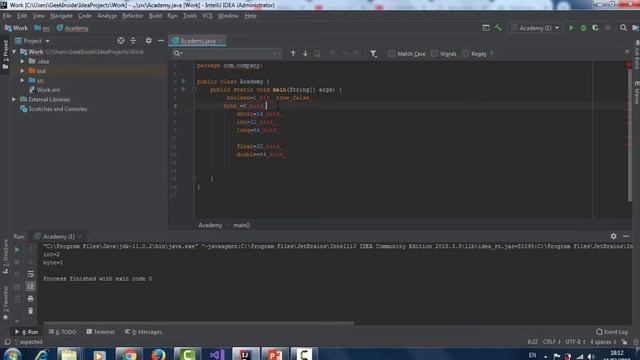Image resolution: width=640 pixels, height=360 pixels.
Task: Open the Navigate menu
Action: (61, 16)
